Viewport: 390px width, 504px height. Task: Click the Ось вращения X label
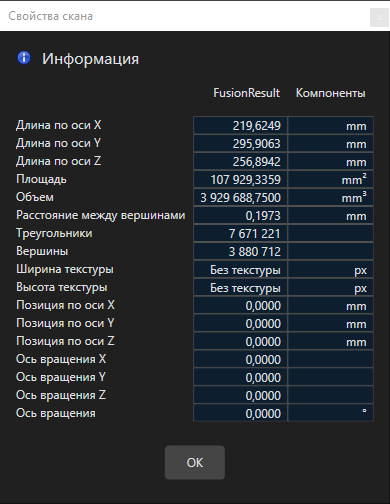tap(61, 359)
